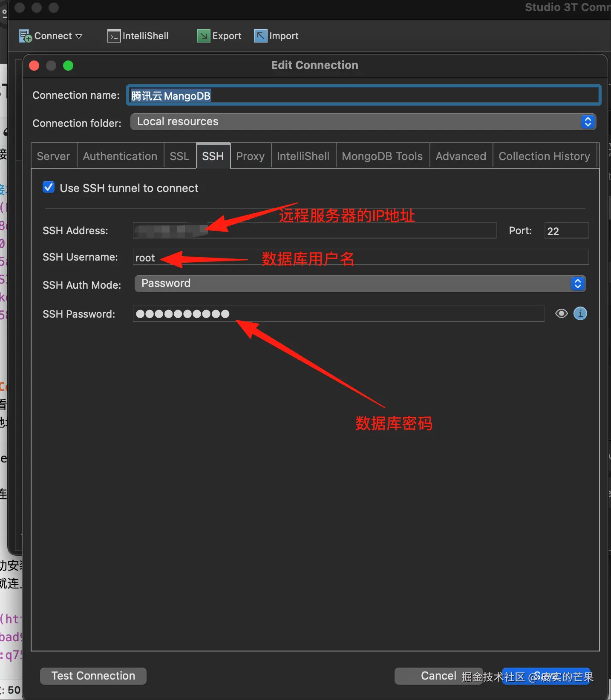Click the SSH Address input field

pos(315,230)
